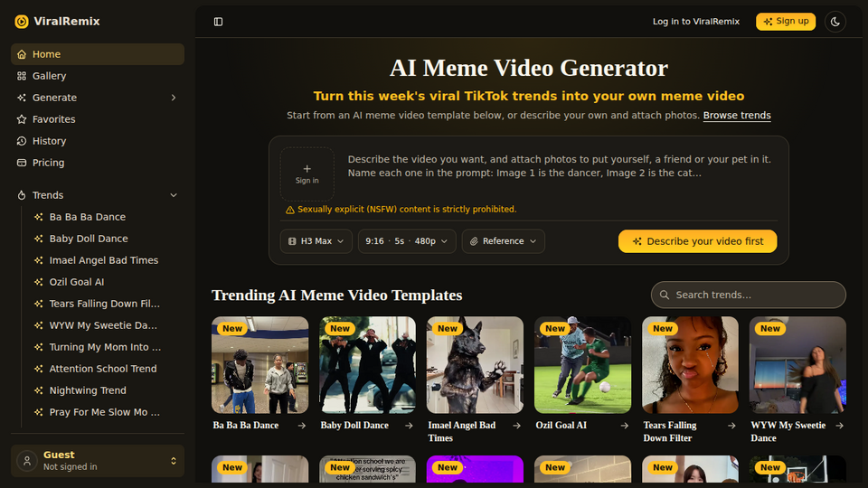Open Gallery from the sidebar
This screenshot has width=868, height=488.
(x=98, y=76)
